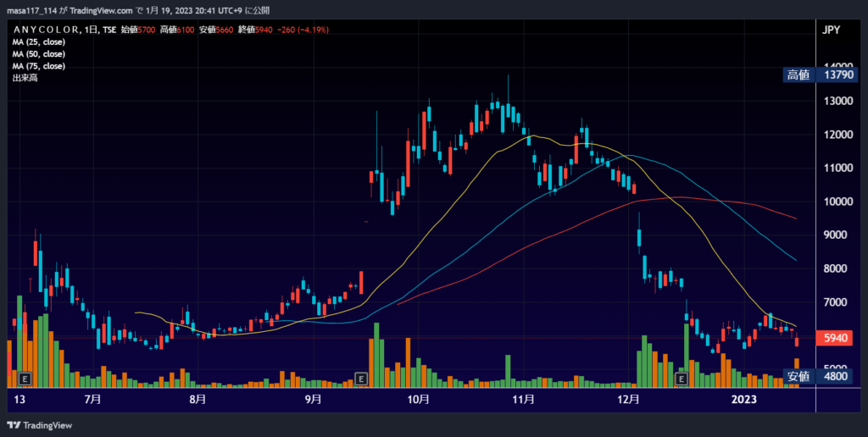The width and height of the screenshot is (868, 437).
Task: Select the 出来高 volume indicator label
Action: tap(25, 78)
